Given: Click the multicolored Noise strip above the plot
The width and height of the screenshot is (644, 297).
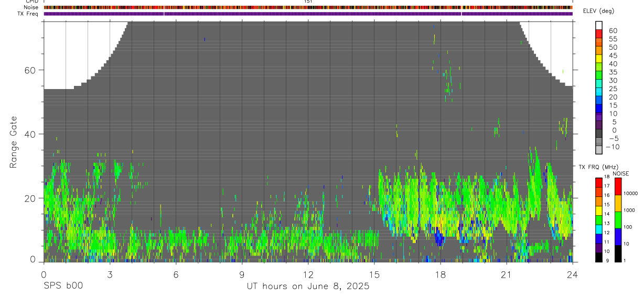Looking at the screenshot, I should [308, 7].
